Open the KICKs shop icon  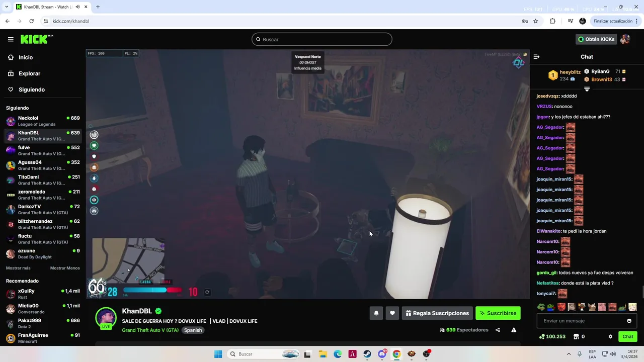[x=577, y=336]
